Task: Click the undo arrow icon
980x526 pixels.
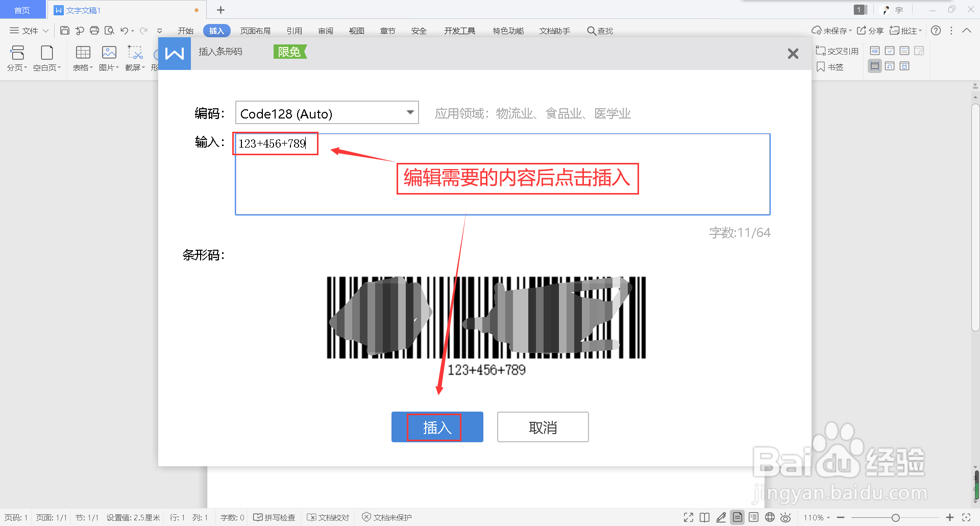Action: [125, 31]
